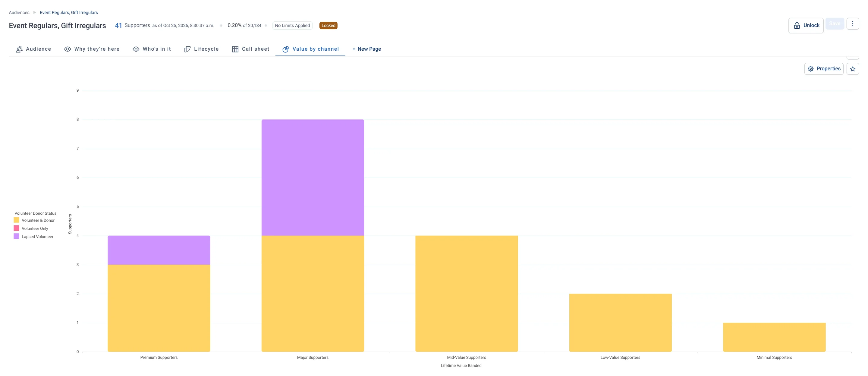Click the Audiences breadcrumb link
The height and width of the screenshot is (376, 868).
[19, 12]
